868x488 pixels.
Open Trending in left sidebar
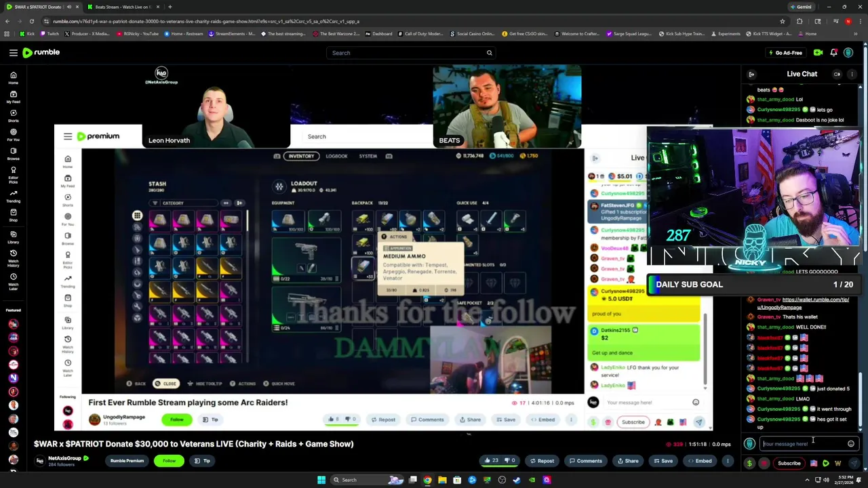pos(13,196)
